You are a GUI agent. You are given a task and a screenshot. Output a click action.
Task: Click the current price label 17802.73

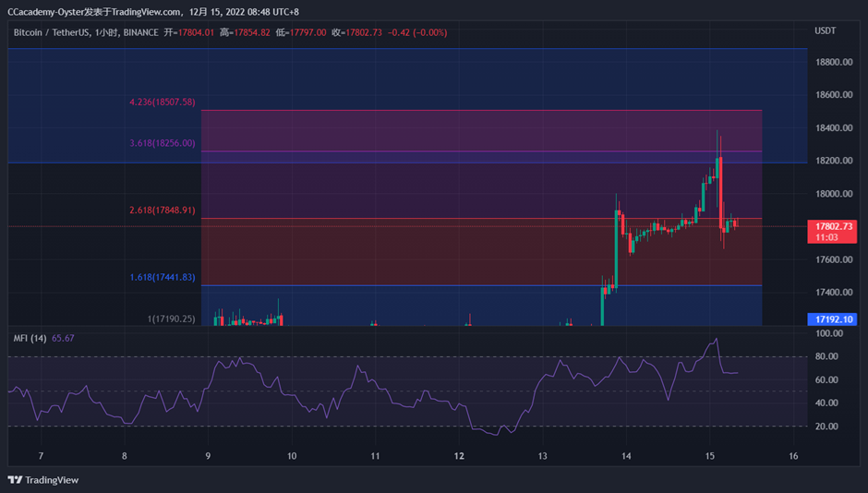coord(832,226)
